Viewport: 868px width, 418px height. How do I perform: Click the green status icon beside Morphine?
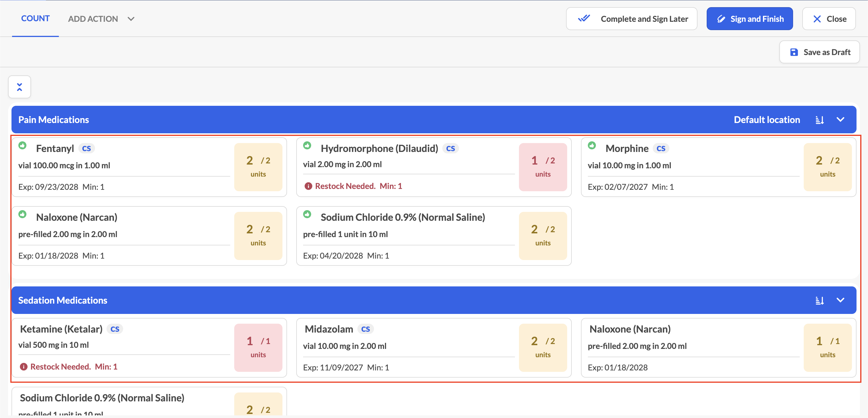[x=592, y=145]
